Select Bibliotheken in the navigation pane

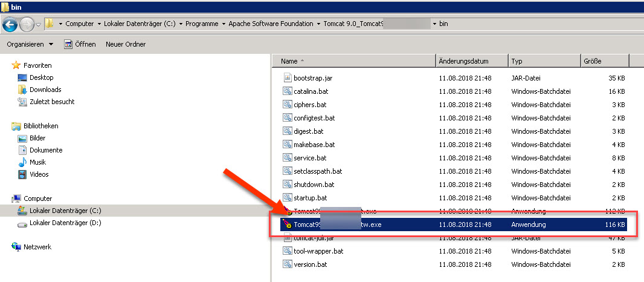tap(40, 125)
